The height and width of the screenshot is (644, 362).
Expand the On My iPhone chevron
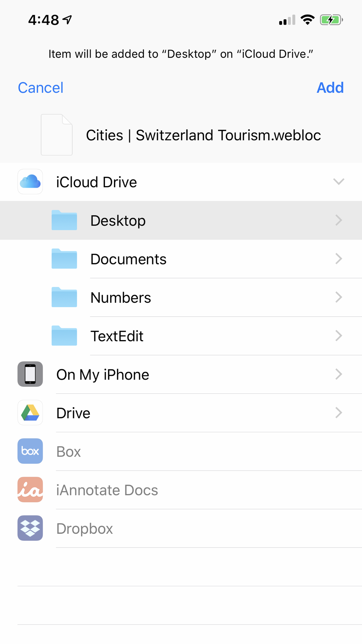click(x=339, y=374)
